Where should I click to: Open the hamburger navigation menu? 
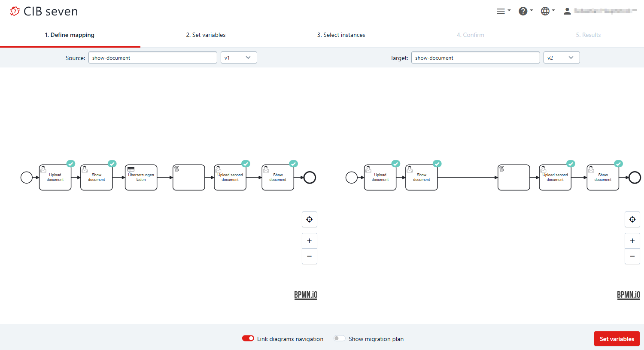(503, 11)
